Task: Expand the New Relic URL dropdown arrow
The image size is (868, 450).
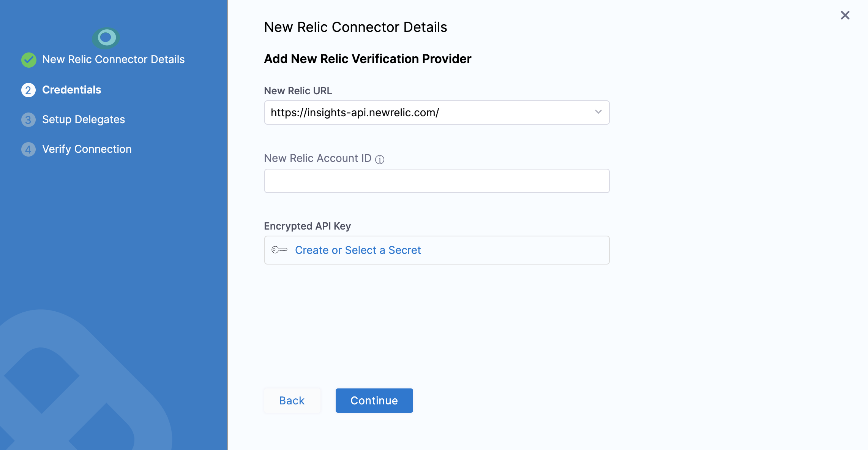Action: coord(598,112)
